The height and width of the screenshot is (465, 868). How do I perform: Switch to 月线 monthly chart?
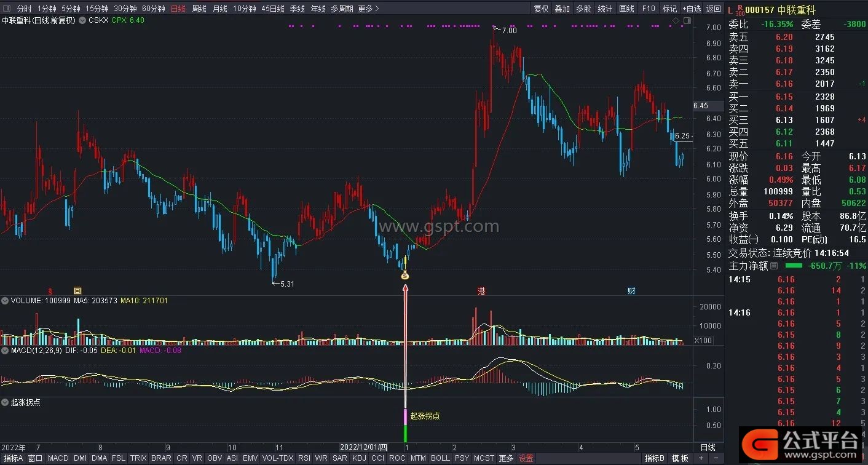[x=220, y=9]
